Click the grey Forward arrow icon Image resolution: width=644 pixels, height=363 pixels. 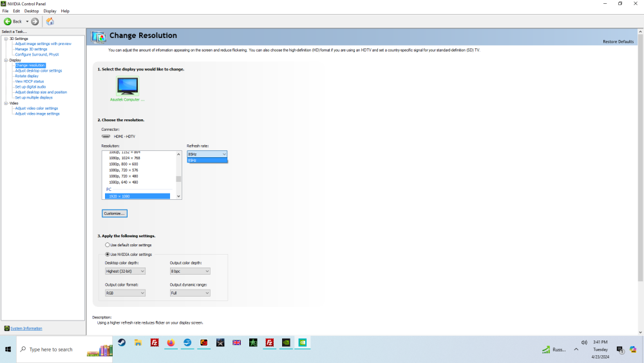click(35, 21)
